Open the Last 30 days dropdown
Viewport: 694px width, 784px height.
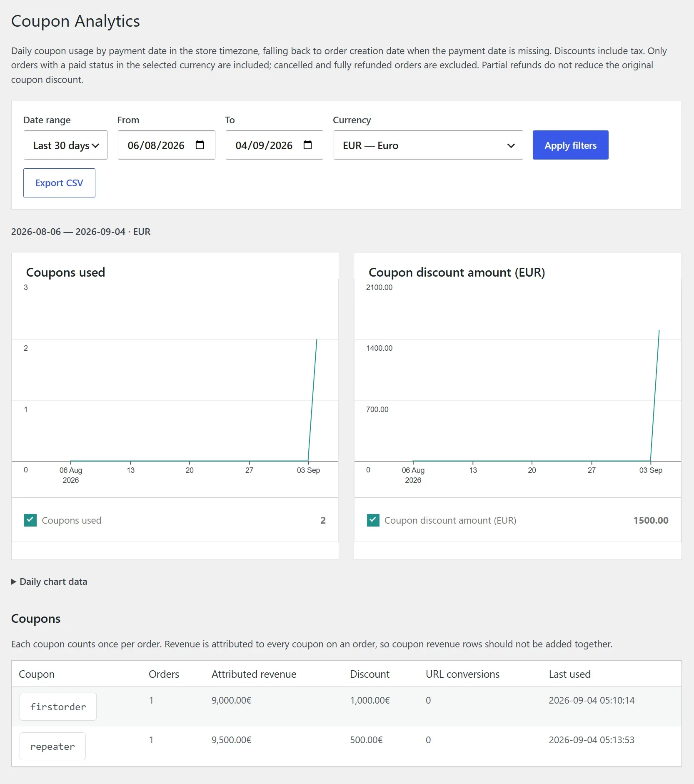pos(65,145)
